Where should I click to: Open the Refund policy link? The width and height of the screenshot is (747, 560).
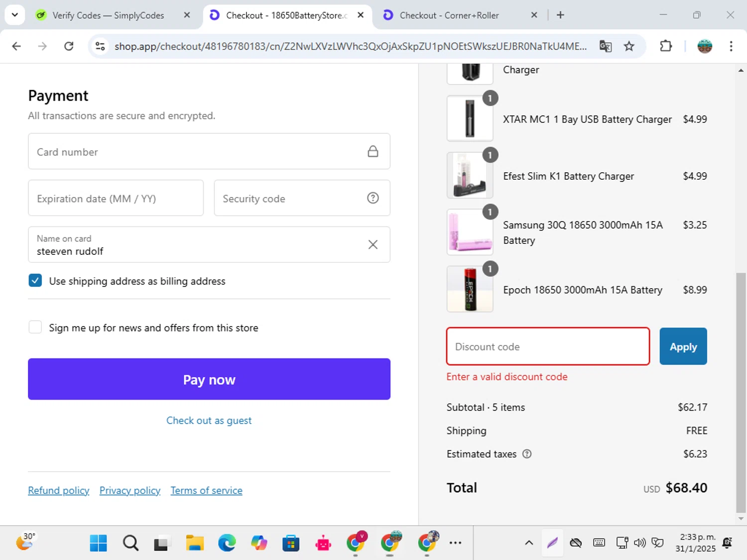[59, 490]
